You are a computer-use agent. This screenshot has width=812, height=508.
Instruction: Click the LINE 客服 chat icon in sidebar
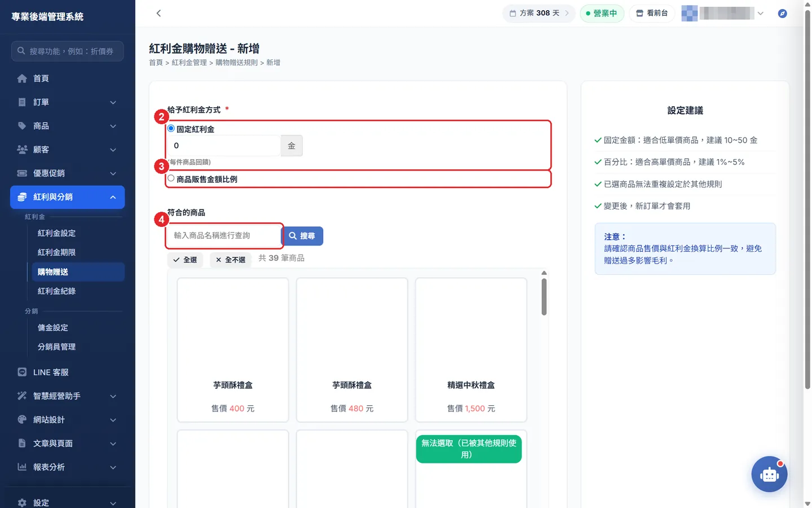click(x=22, y=373)
